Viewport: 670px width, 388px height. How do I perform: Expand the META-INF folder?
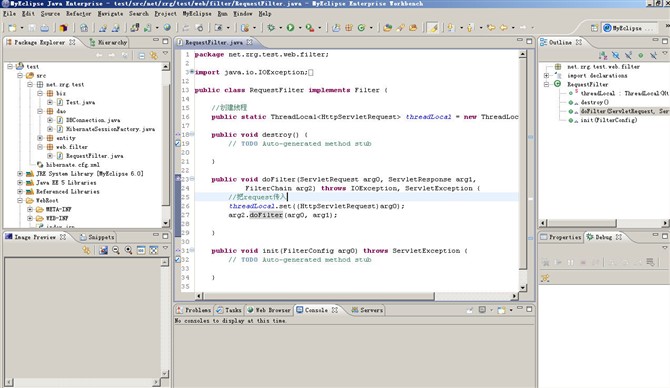[x=30, y=209]
